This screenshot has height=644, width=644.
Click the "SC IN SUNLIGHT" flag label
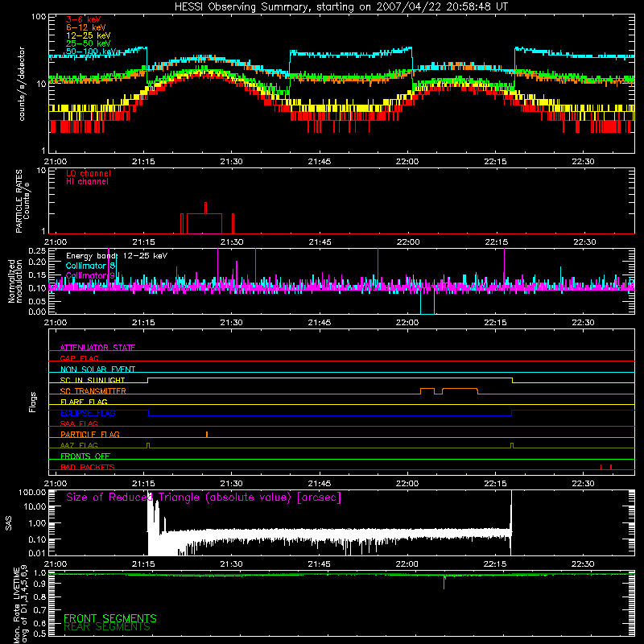[x=93, y=380]
